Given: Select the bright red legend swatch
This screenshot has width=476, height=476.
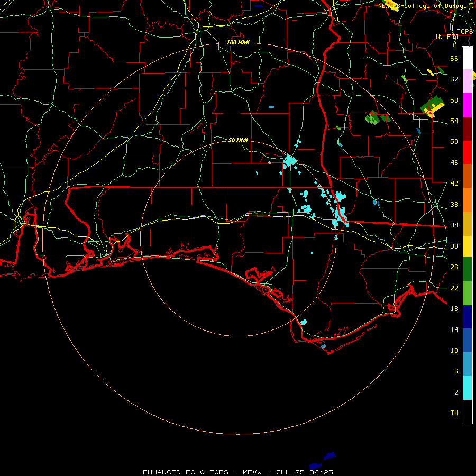Looking at the screenshot, I should [x=467, y=152].
